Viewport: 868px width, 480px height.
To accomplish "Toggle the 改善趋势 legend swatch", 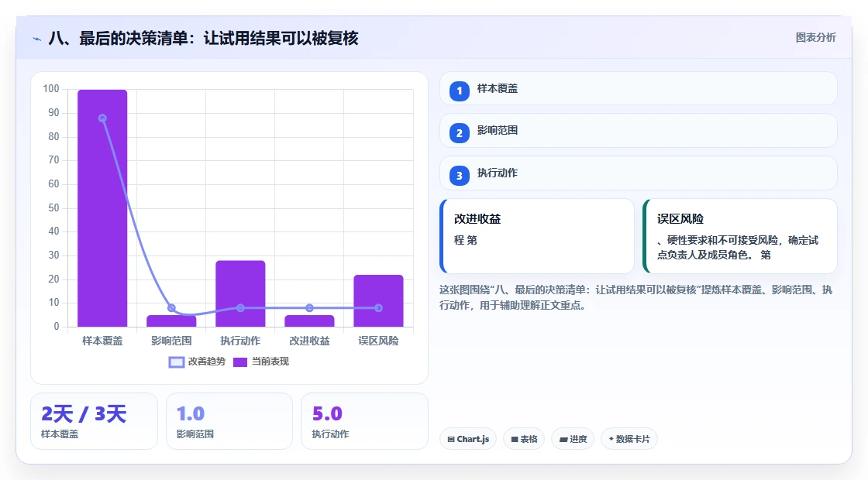I will 176,362.
